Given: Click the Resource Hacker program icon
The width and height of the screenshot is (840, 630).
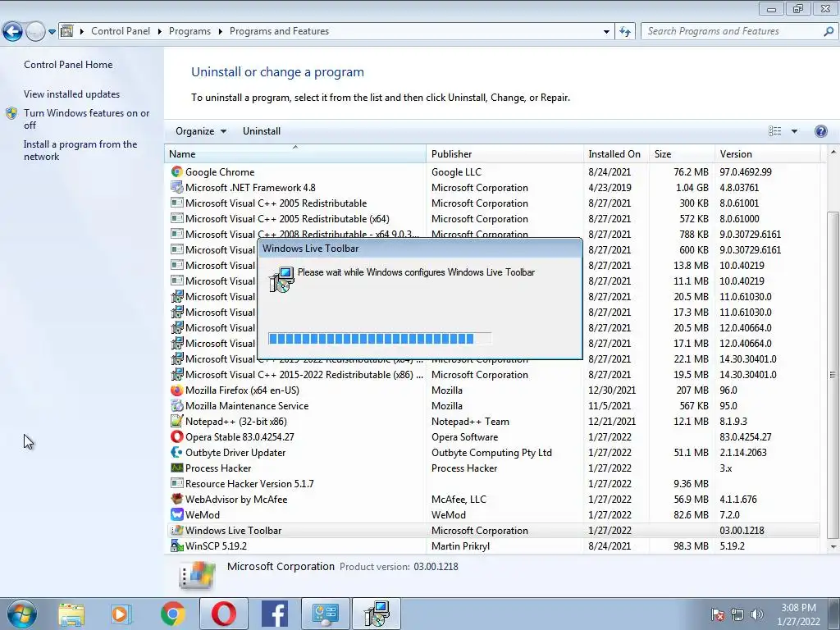Looking at the screenshot, I should point(177,483).
